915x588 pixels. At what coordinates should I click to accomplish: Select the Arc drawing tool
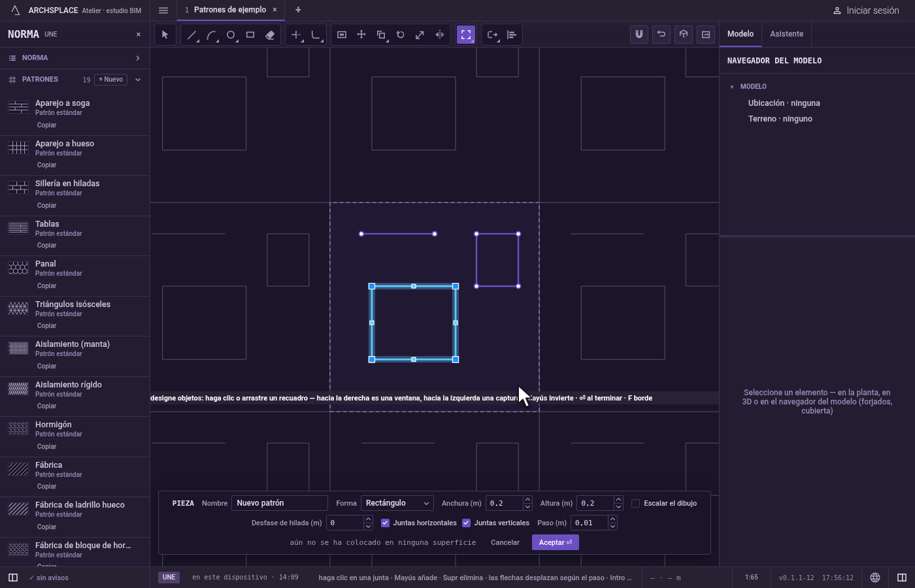211,35
